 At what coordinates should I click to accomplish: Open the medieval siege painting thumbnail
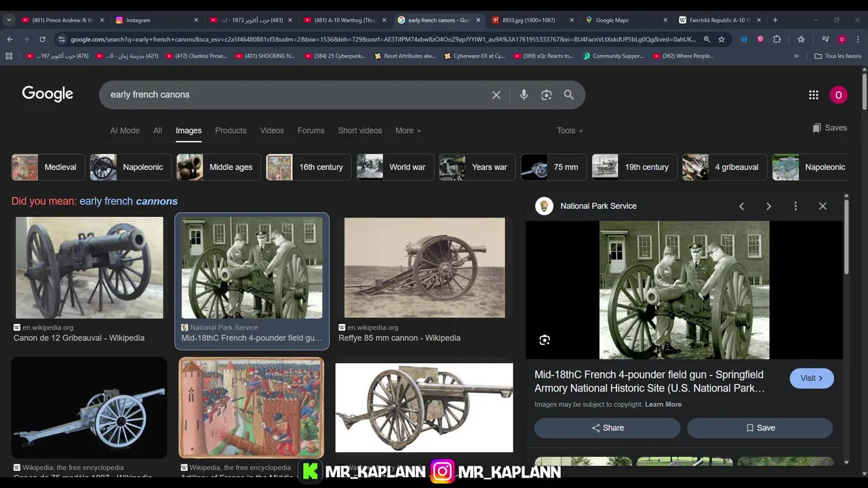click(x=252, y=407)
